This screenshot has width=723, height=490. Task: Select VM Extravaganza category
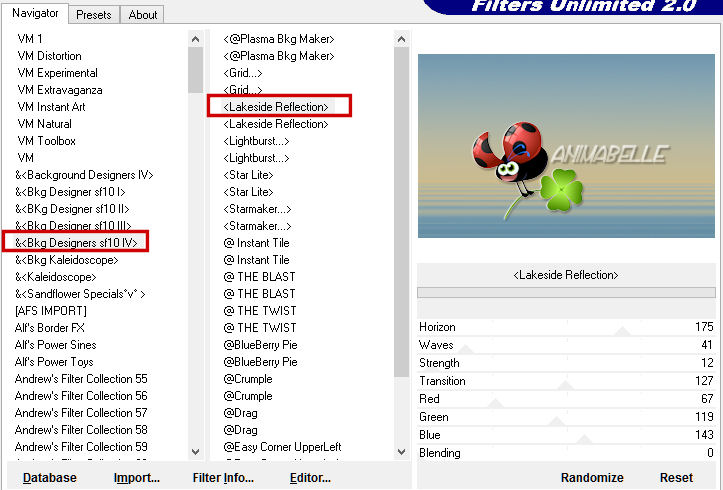(x=60, y=90)
